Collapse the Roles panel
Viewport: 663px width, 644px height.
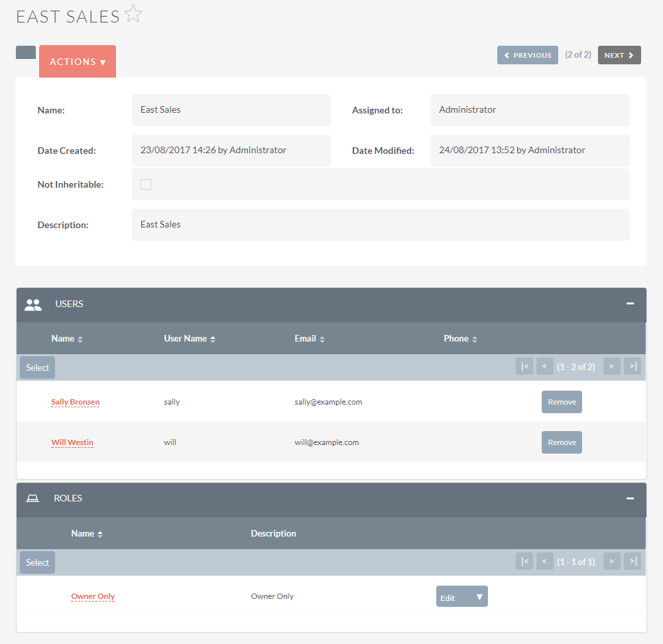[x=630, y=498]
